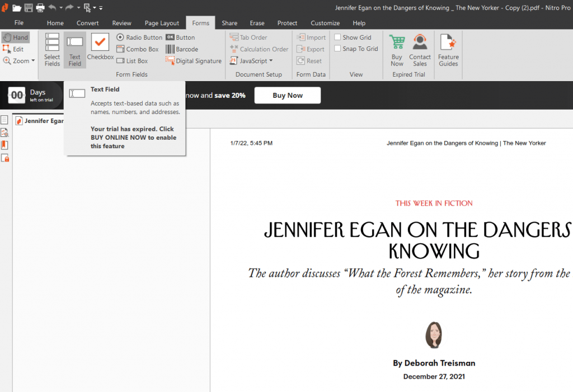Open the Undo history dropdown arrow
Screen dimensions: 573x392
pos(60,8)
